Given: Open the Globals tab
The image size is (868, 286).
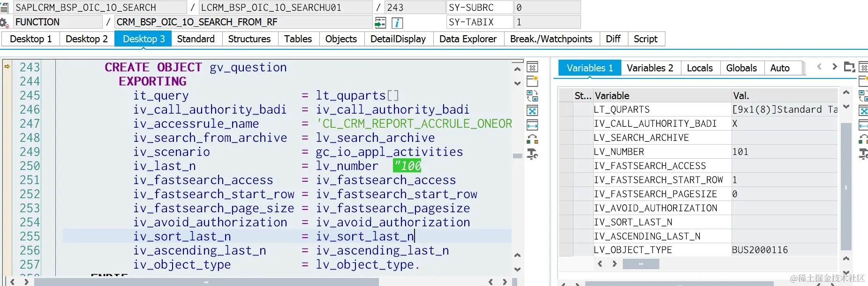Looking at the screenshot, I should coord(741,68).
